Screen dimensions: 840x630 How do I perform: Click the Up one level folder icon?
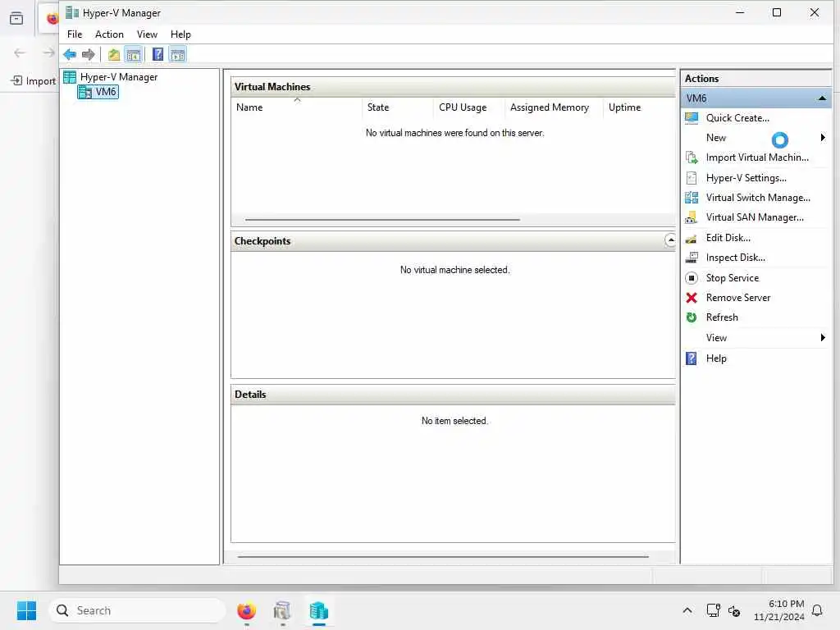tap(113, 54)
